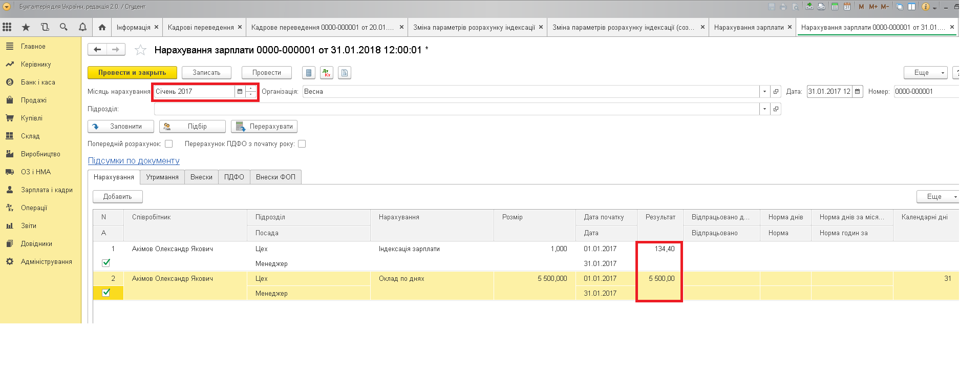Click the M- memory button

pos(885,7)
